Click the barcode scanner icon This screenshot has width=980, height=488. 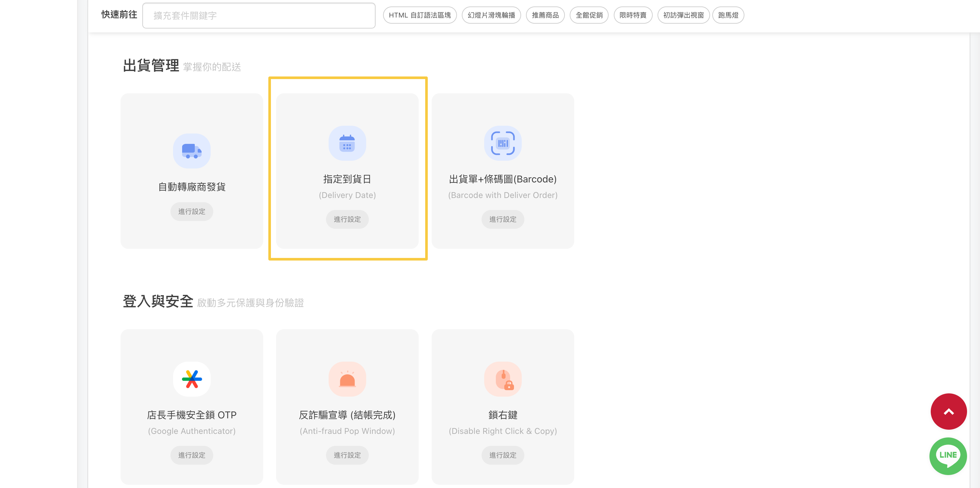coord(503,144)
